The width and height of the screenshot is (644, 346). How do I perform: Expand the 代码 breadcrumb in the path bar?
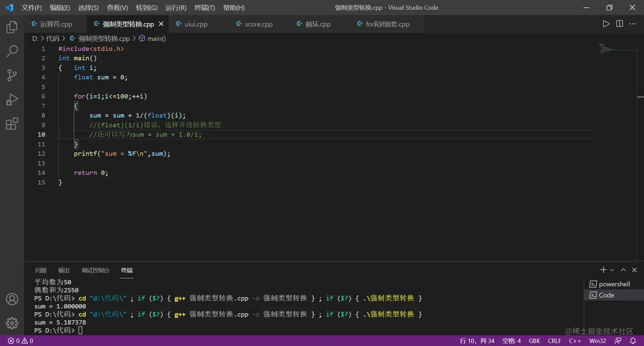click(x=52, y=38)
